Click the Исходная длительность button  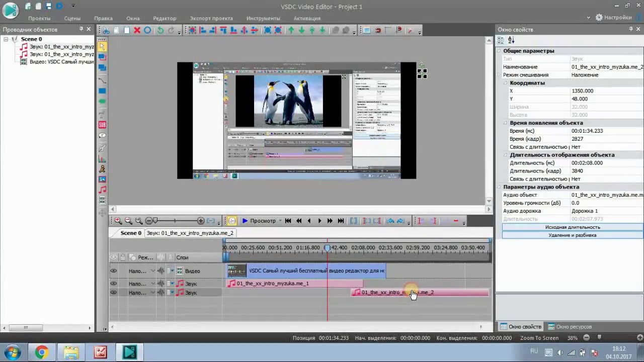(x=573, y=227)
